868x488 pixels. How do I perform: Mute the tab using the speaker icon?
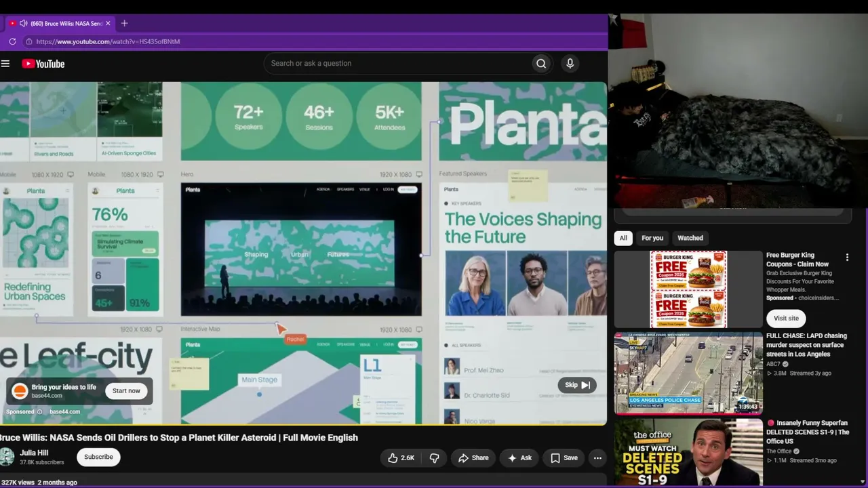pyautogui.click(x=23, y=23)
